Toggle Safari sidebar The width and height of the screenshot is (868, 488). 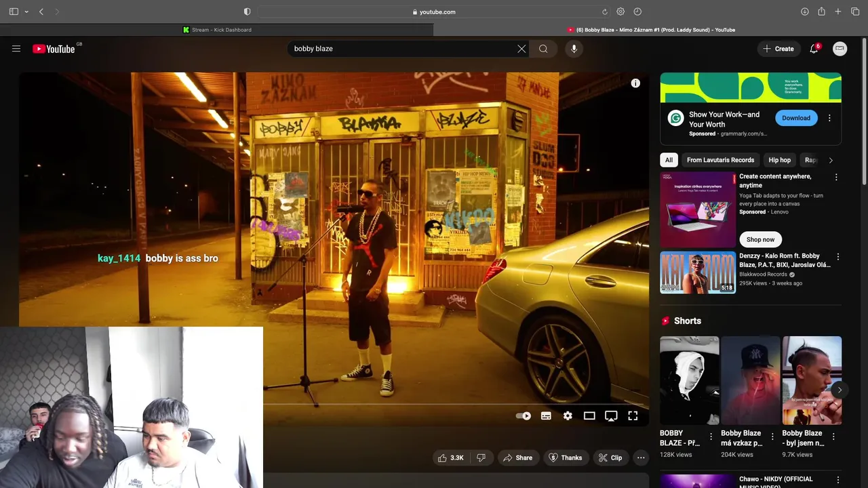[x=14, y=12]
